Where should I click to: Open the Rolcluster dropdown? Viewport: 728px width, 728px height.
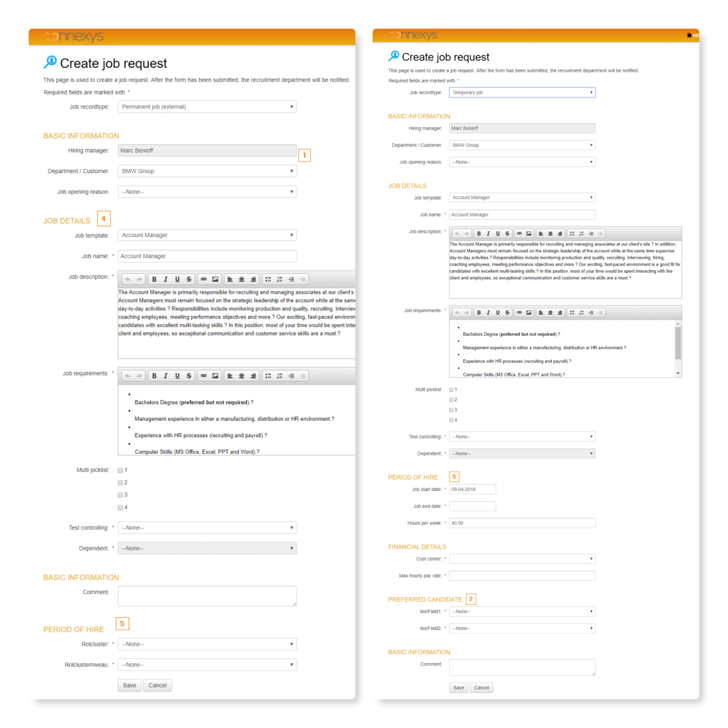(x=207, y=644)
